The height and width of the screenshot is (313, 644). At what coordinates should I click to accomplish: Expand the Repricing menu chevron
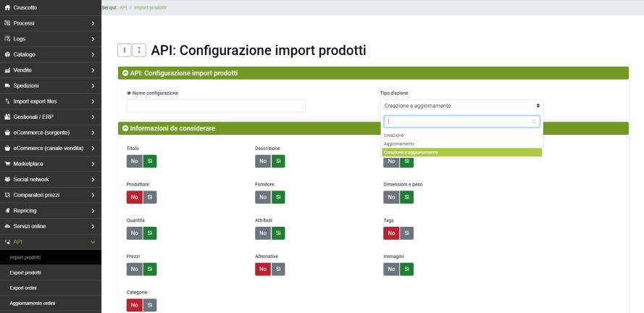pos(93,211)
